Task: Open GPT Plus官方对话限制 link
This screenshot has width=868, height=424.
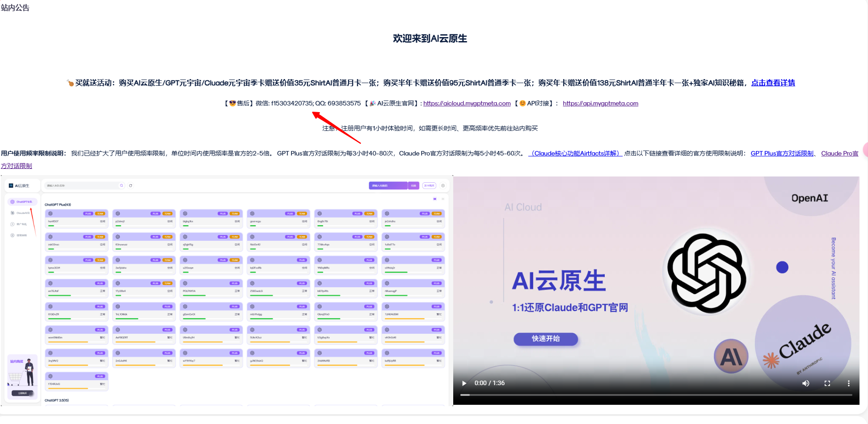Action: (x=782, y=153)
